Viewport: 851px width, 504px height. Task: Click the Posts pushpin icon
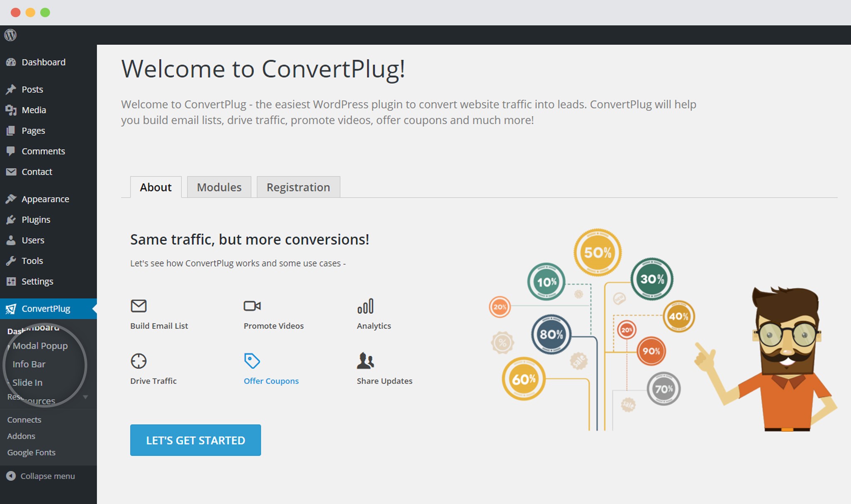click(x=11, y=89)
